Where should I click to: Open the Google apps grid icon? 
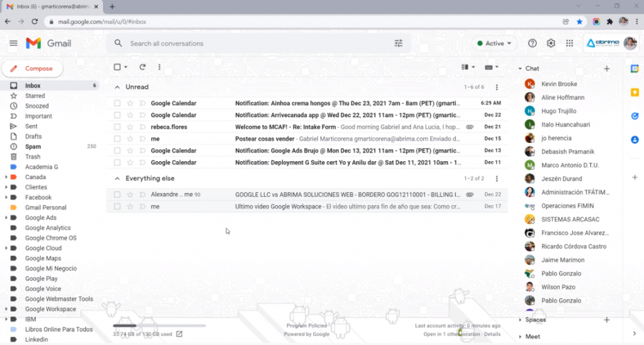click(570, 43)
